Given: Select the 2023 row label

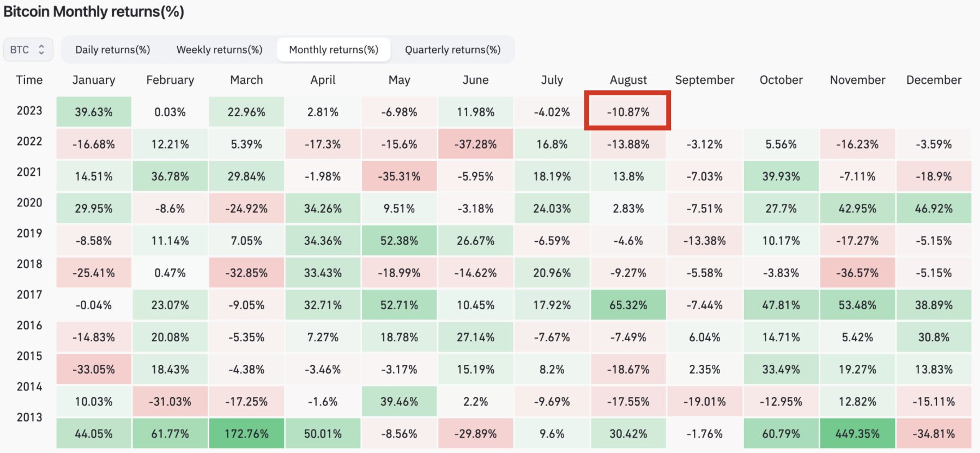Looking at the screenshot, I should point(29,111).
